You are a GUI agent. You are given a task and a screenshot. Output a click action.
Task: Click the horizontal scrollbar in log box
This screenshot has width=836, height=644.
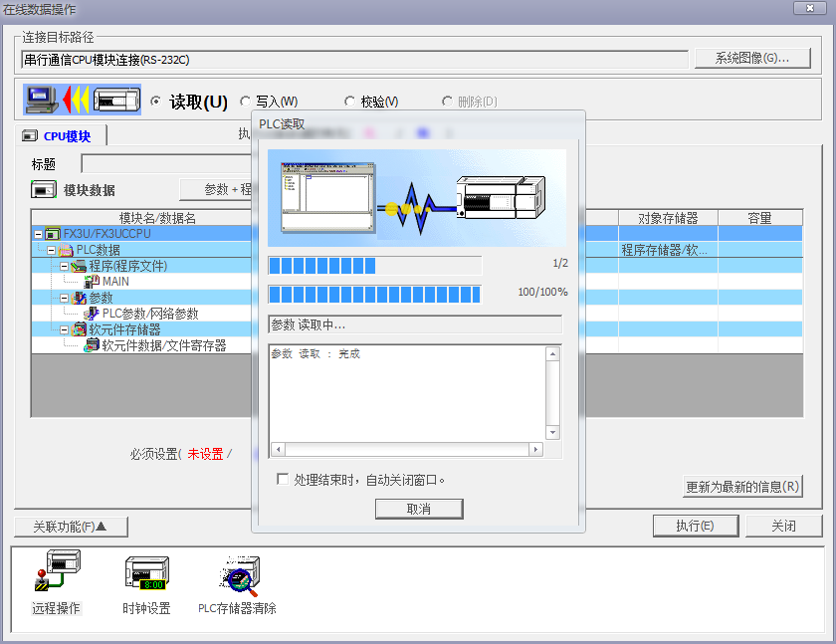[x=406, y=450]
